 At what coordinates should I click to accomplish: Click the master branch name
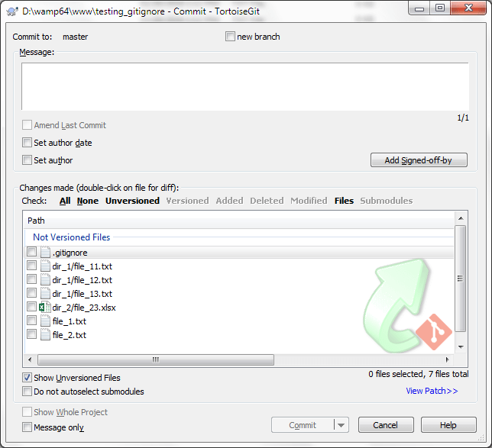click(x=76, y=37)
